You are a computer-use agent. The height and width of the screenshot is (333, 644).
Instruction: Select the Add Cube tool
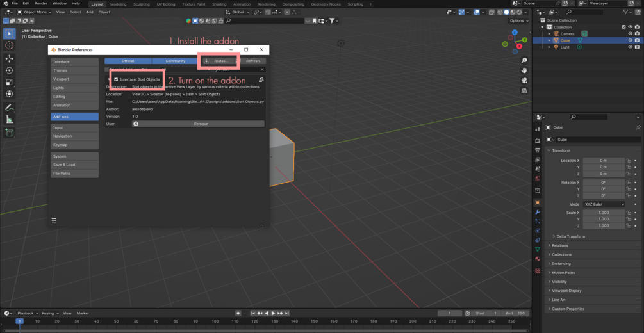(x=9, y=133)
